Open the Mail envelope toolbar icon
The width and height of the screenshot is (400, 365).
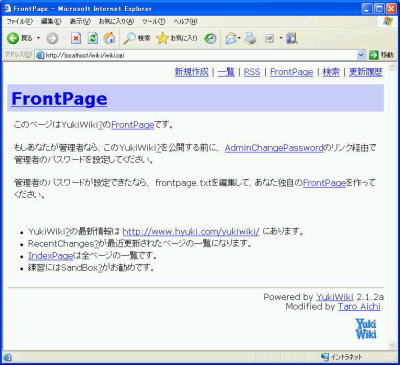231,39
